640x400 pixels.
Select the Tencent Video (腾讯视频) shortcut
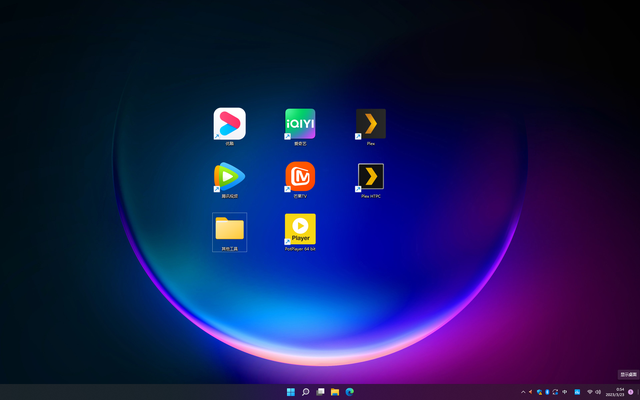[x=229, y=176]
